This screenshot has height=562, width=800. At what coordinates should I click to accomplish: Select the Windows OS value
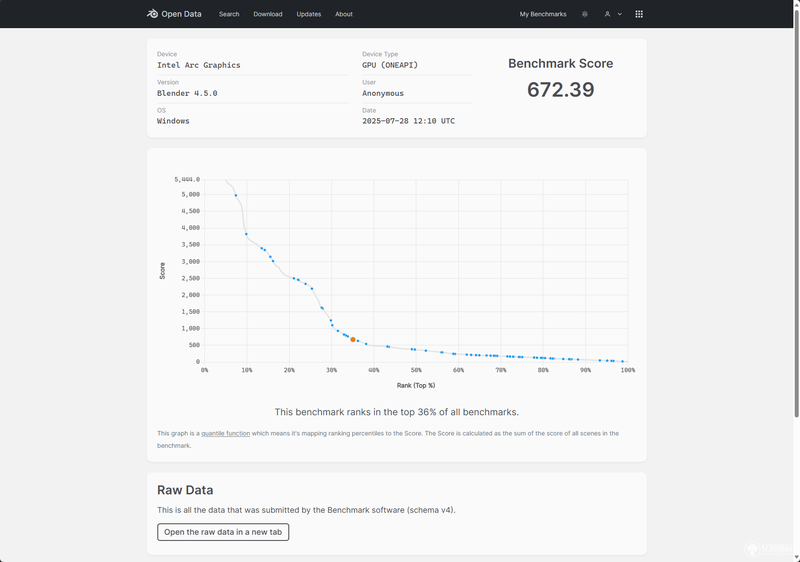173,121
